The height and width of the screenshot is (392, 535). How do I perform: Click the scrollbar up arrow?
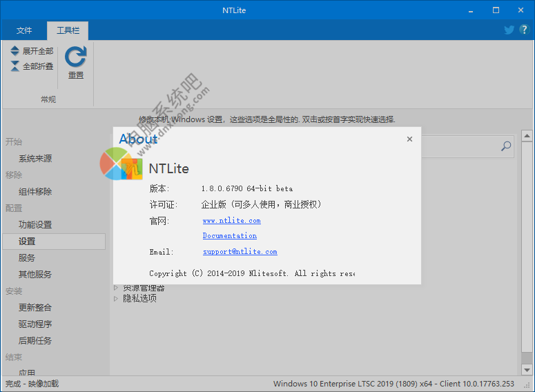(527, 136)
